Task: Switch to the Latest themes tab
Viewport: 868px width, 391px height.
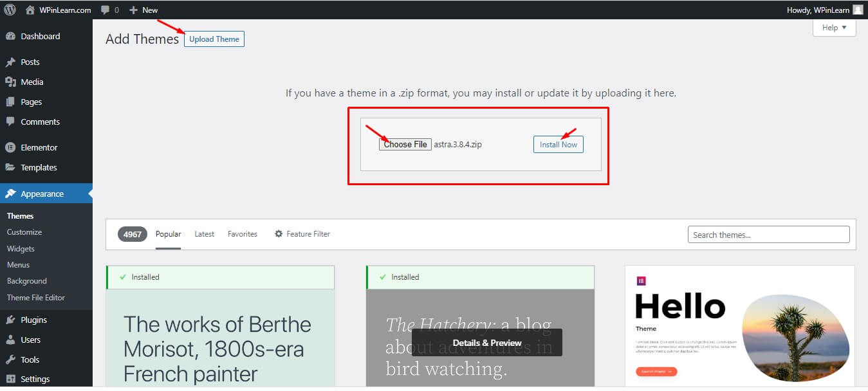Action: (x=204, y=234)
